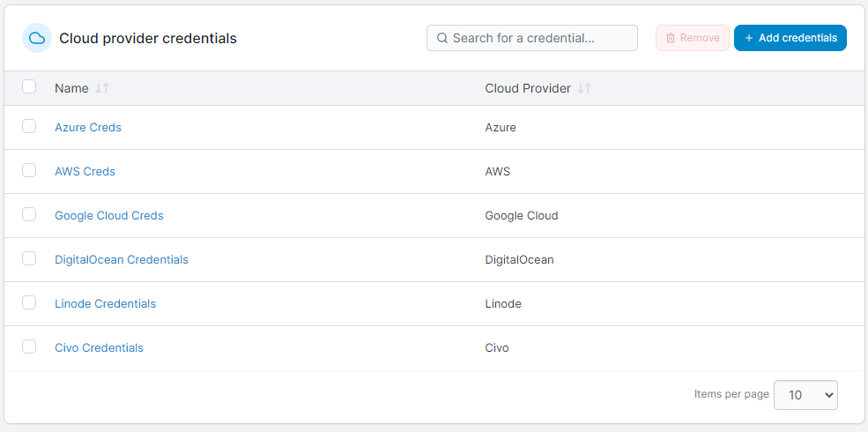Click the Cloud Provider column sort arrows
The width and height of the screenshot is (868, 432).
point(584,88)
